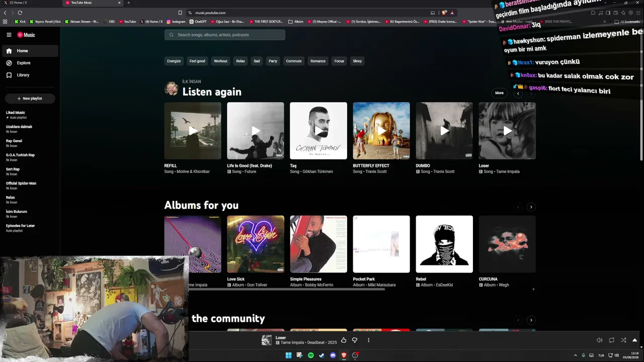Select the Sleep mood chip
The width and height of the screenshot is (644, 362).
[357, 61]
